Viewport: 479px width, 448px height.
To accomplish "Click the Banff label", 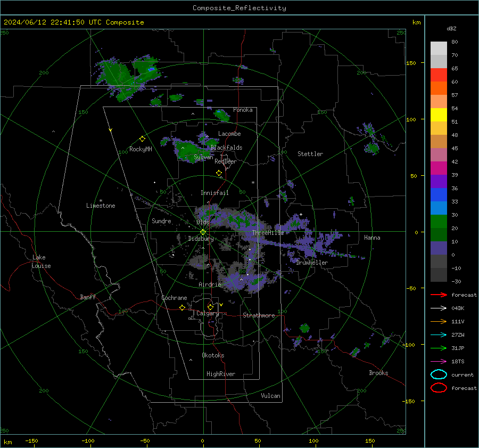I will [88, 297].
